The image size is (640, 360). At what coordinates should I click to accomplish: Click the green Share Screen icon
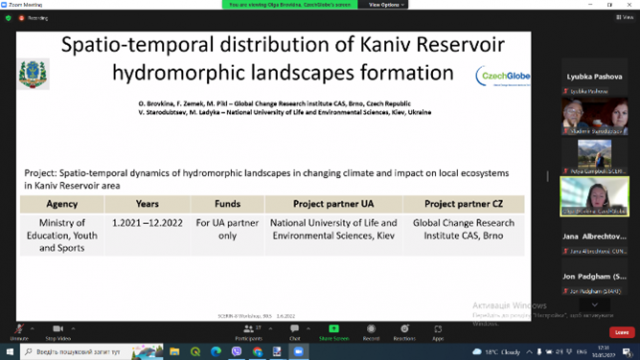pos(333,329)
